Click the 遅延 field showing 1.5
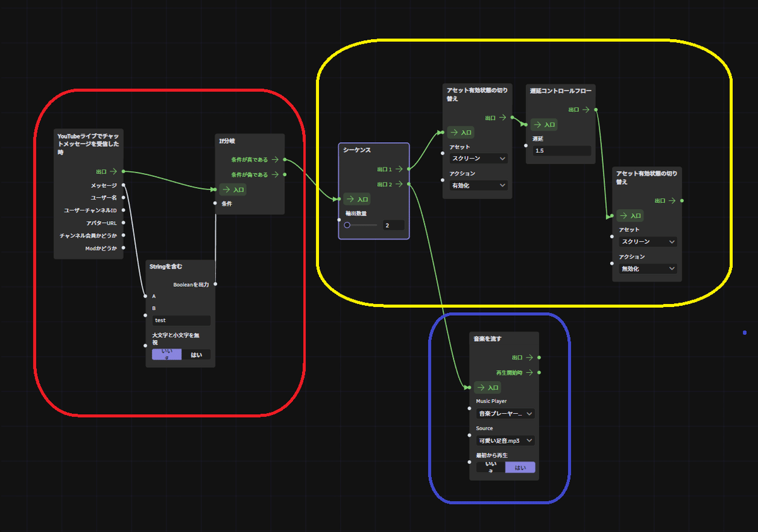 [x=562, y=151]
